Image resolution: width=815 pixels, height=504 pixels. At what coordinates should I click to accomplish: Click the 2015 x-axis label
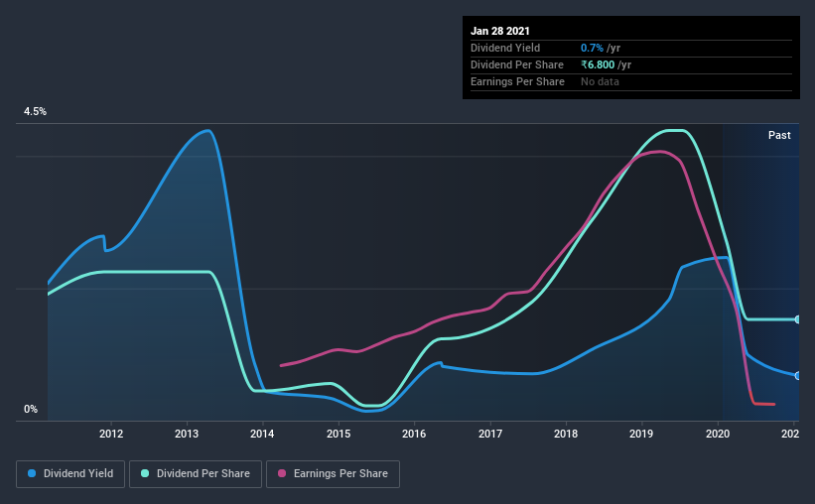click(339, 434)
